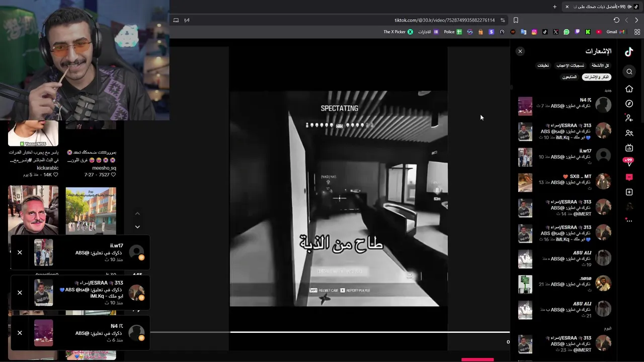
Task: Open the N4 notification in the panel
Action: point(565,106)
